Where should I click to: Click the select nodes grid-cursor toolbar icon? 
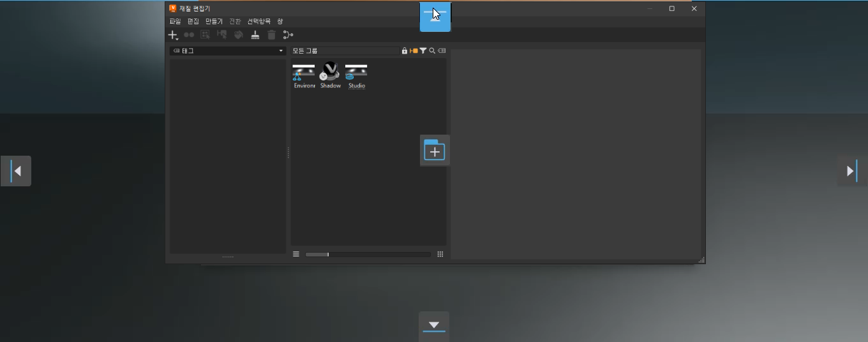(206, 35)
